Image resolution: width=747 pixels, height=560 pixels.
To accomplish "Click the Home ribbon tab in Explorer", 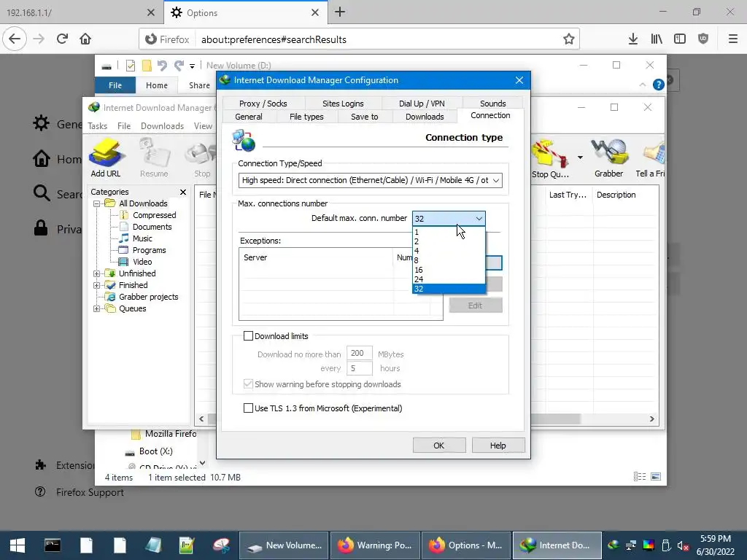I will [x=157, y=85].
